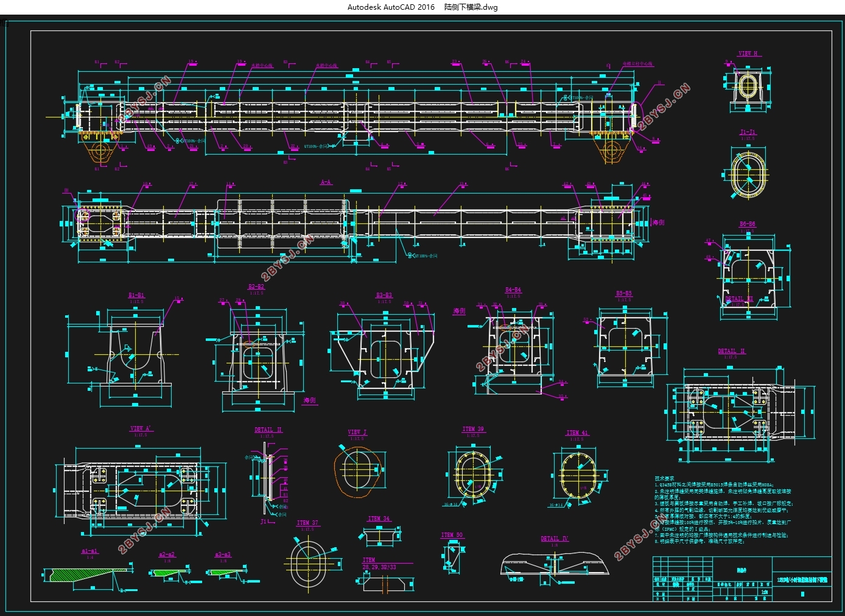Click note line 3 about "腹板与翼板焊接"

click(724, 504)
